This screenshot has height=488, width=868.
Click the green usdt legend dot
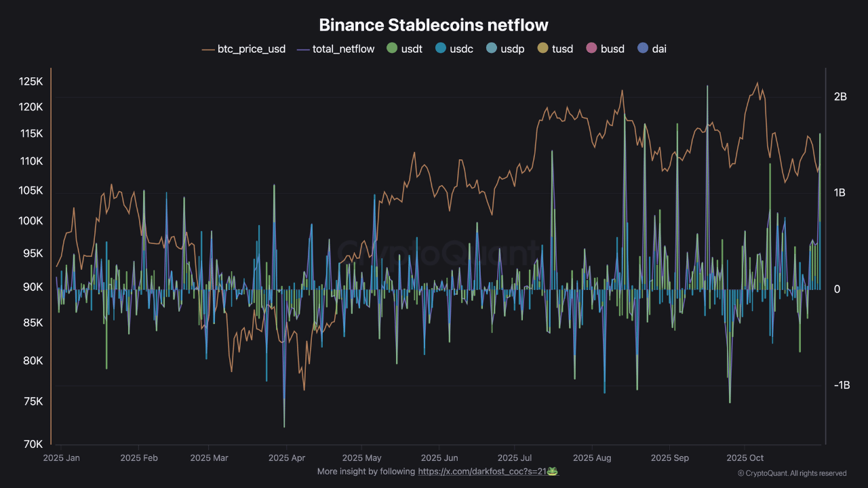point(391,48)
